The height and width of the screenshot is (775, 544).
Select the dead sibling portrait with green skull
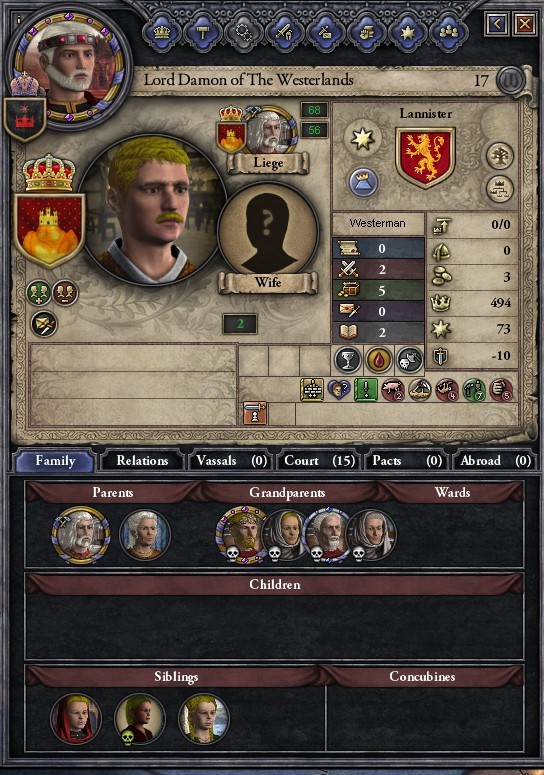point(140,719)
